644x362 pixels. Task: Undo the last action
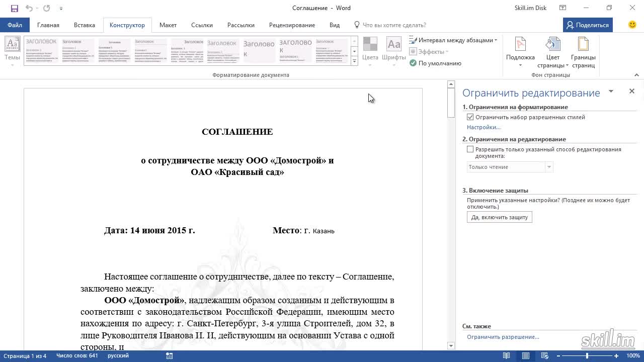point(29,8)
